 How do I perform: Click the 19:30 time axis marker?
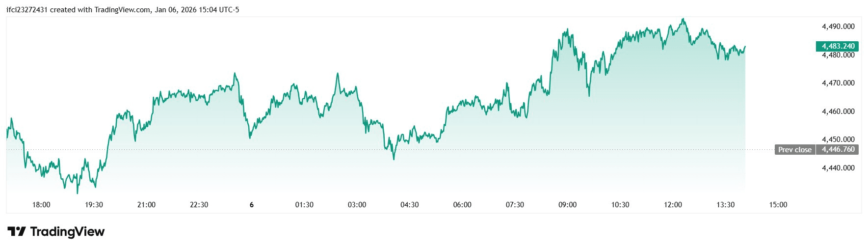tap(94, 205)
